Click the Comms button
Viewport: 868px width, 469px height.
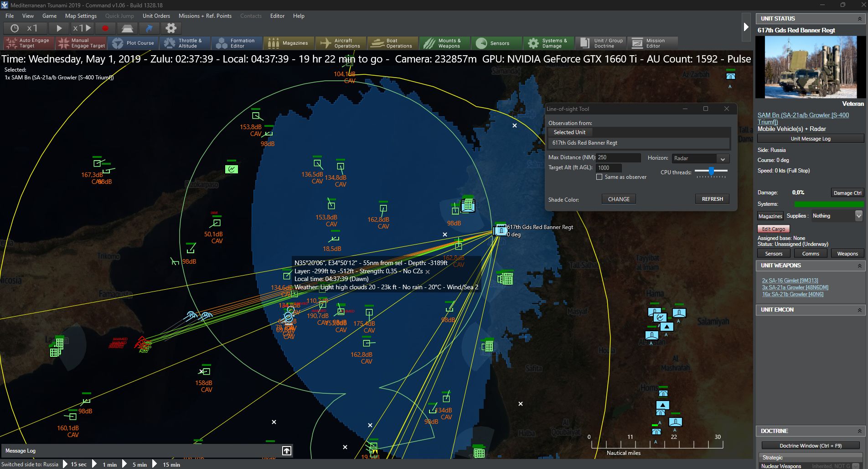(x=811, y=254)
